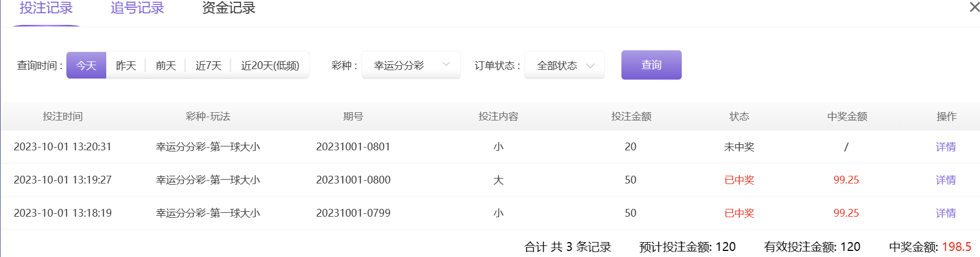980x257 pixels.
Task: Open the 资金记录 tab
Action: [229, 8]
